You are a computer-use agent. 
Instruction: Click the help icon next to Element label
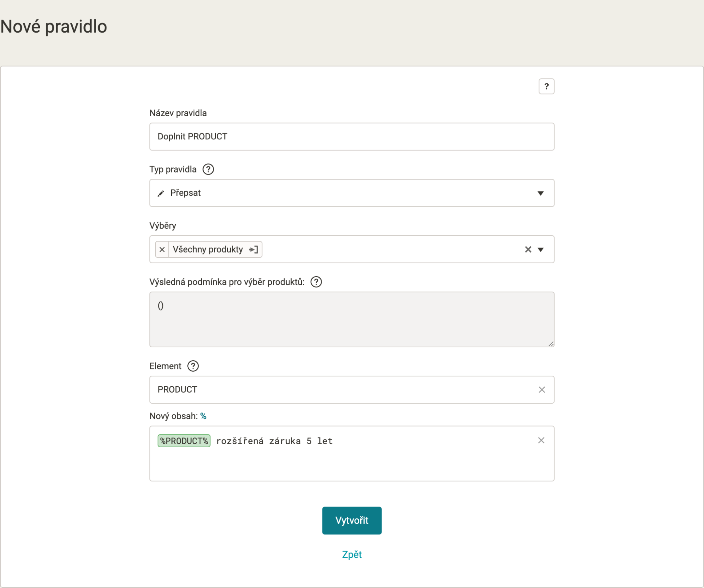pos(193,366)
